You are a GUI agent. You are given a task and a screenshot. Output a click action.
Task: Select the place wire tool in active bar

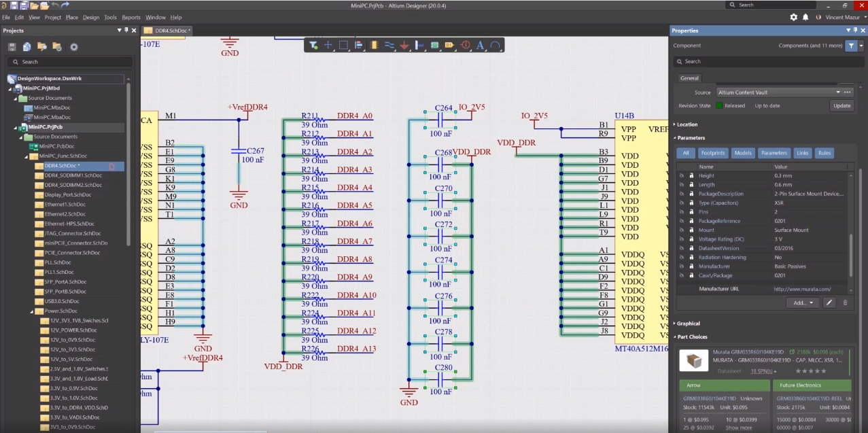click(x=389, y=46)
